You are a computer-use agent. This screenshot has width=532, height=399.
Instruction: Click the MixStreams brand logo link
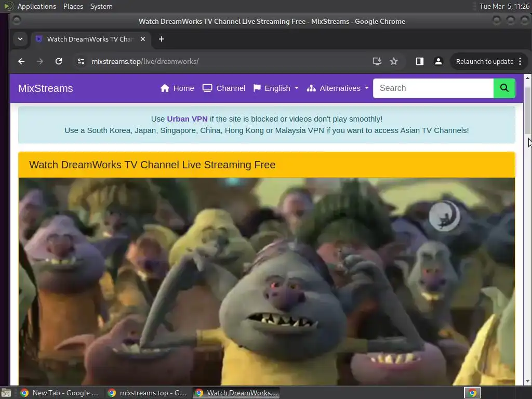pyautogui.click(x=46, y=88)
